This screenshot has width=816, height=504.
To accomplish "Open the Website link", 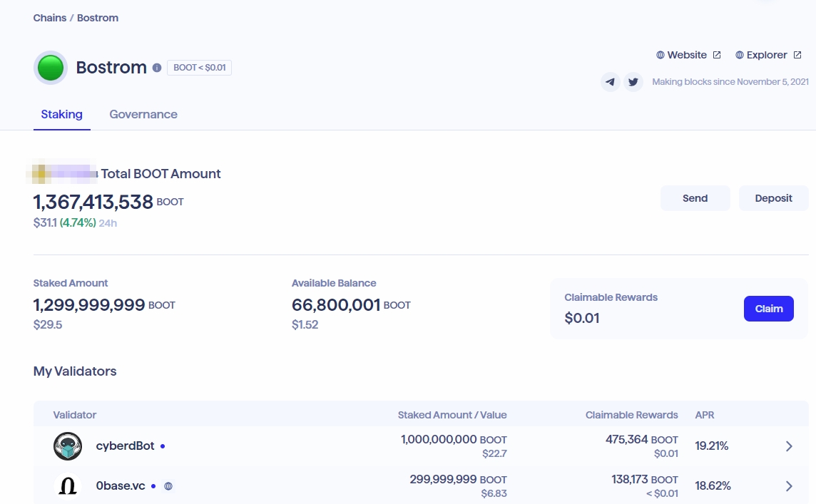I will (687, 55).
